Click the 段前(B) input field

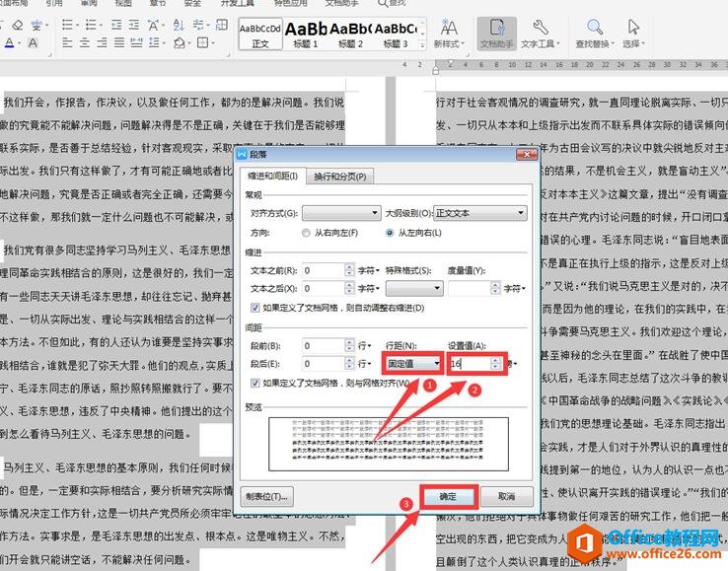[324, 345]
